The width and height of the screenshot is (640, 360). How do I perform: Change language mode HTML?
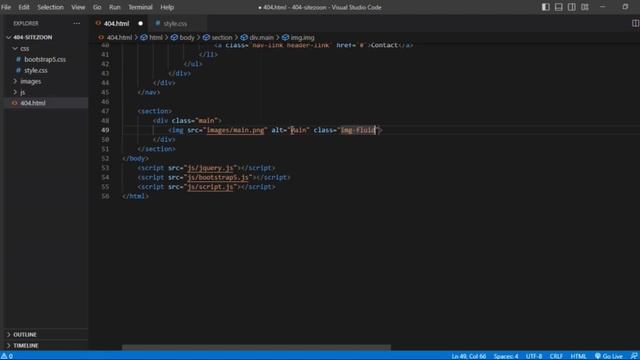tap(578, 356)
